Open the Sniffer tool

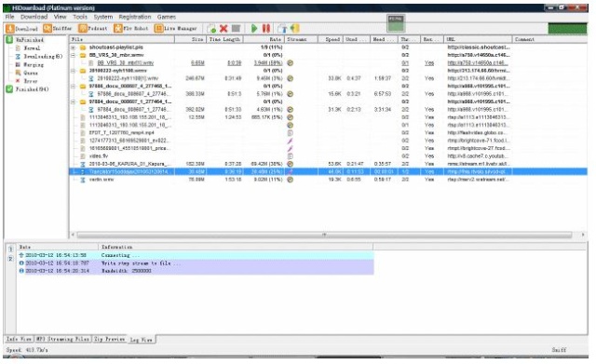pyautogui.click(x=58, y=29)
